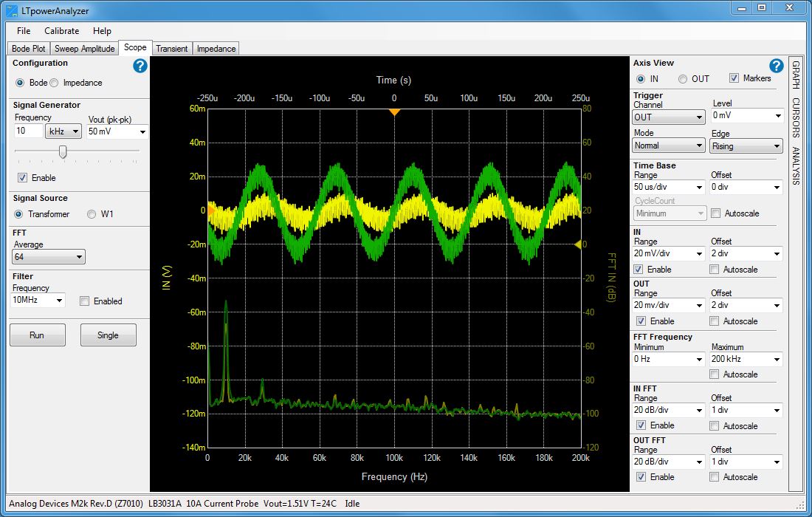The height and width of the screenshot is (517, 812).
Task: Click the Single capture button
Action: click(108, 335)
